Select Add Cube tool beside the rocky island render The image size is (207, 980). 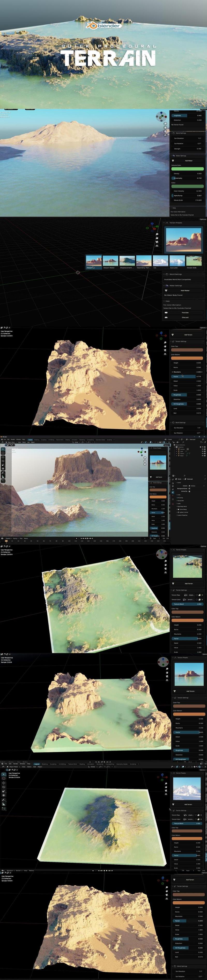[x=3, y=481]
